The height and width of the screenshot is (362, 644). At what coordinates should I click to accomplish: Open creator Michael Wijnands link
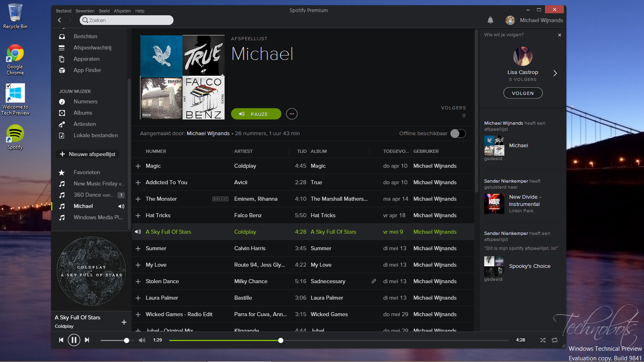(x=208, y=134)
